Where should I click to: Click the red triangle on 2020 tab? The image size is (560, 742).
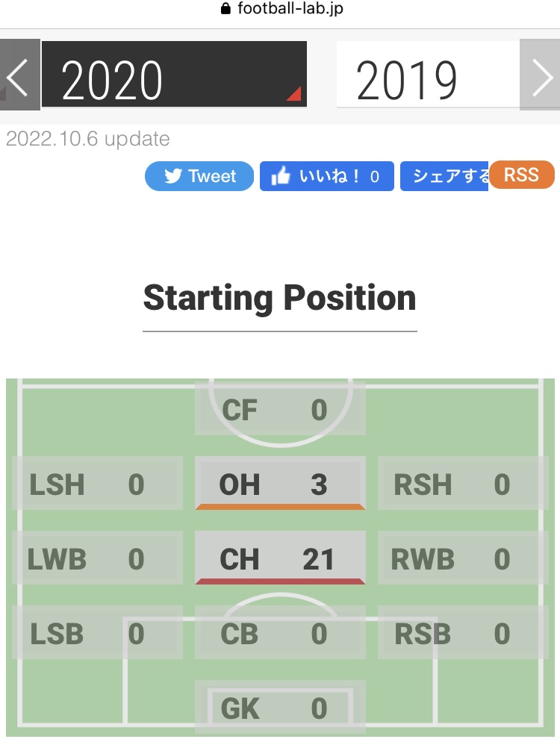[x=296, y=94]
